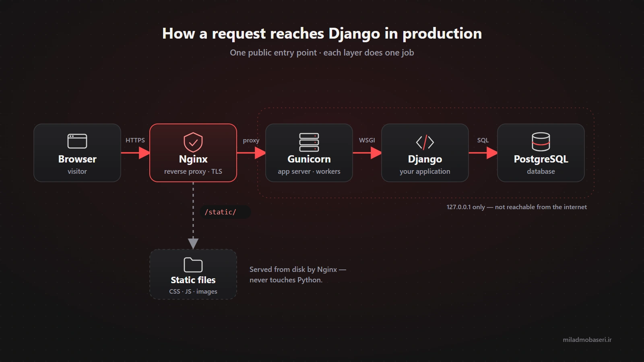
Task: Click the '/static/' path label
Action: click(221, 212)
